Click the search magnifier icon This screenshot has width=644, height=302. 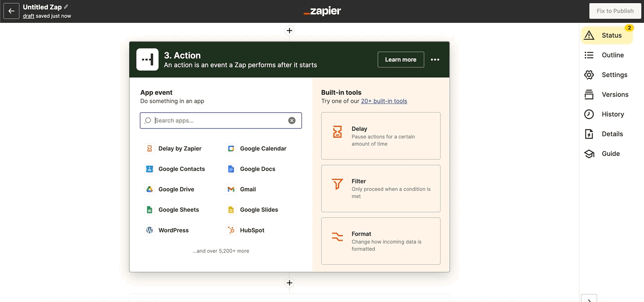[x=148, y=121]
